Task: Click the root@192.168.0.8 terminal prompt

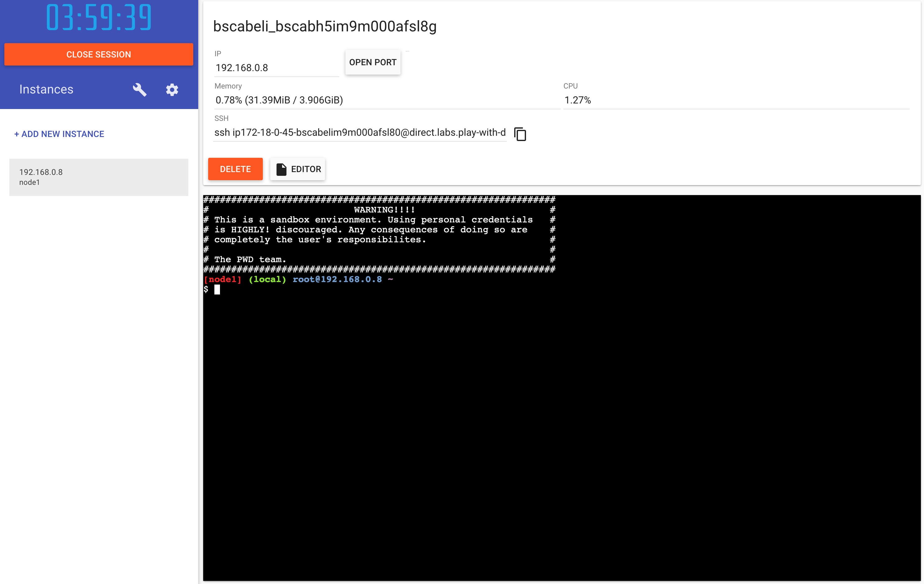Action: pyautogui.click(x=337, y=279)
